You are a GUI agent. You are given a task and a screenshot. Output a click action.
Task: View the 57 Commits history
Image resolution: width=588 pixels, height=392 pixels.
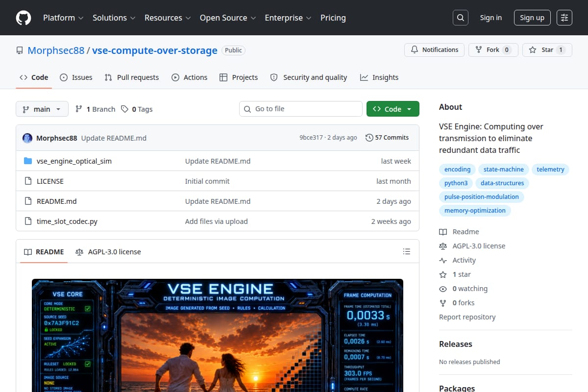387,138
